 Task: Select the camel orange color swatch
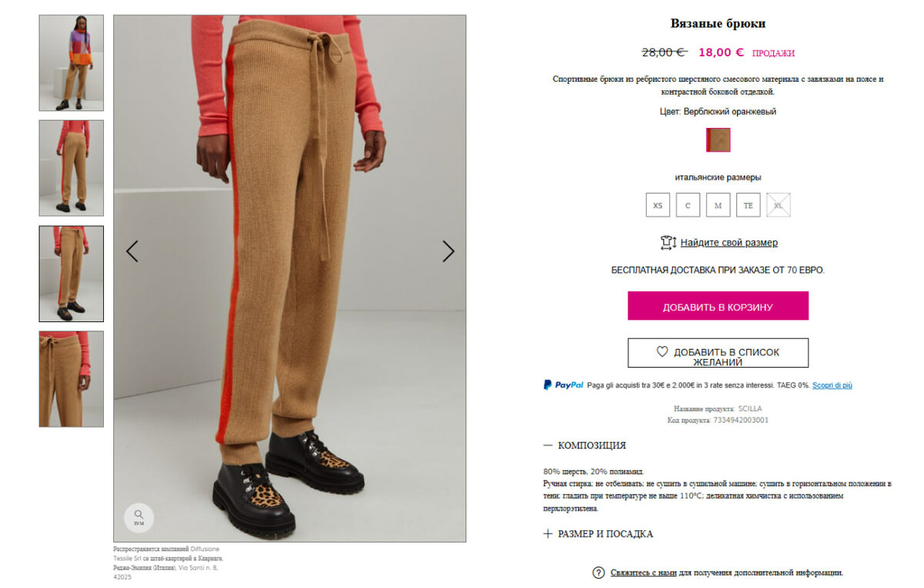click(718, 139)
